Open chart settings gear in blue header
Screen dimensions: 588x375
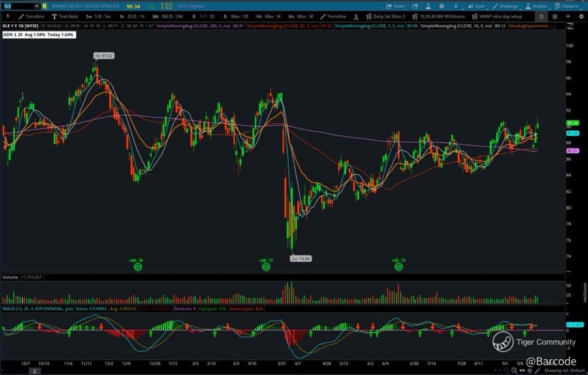[x=442, y=6]
